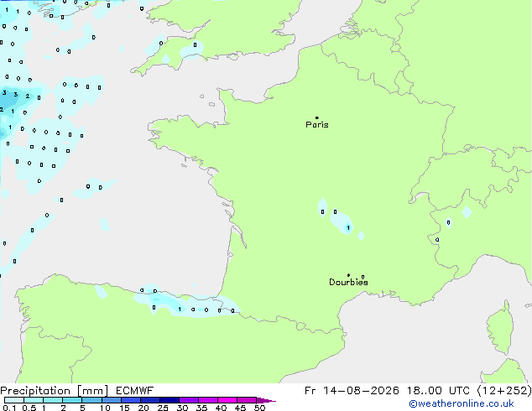Image resolution: width=532 pixels, height=411 pixels.
Task: Select the black dot marker above Dourbies
Action: 348,275
